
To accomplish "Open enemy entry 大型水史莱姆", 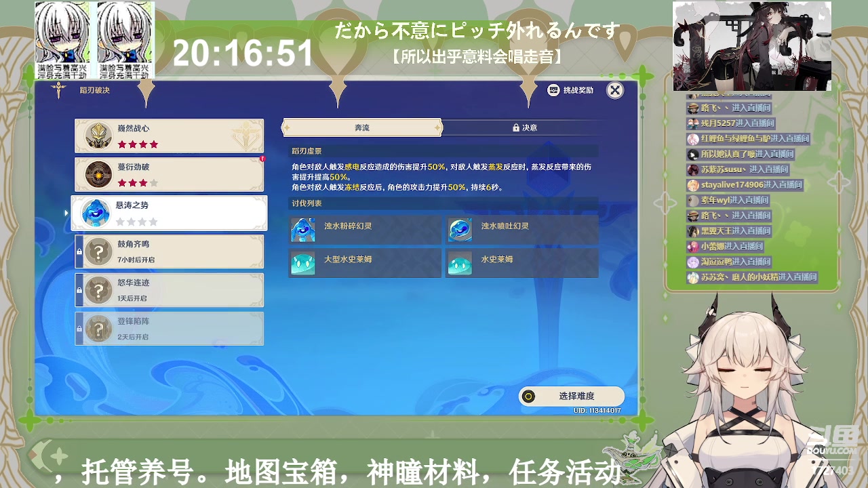I will click(x=365, y=263).
